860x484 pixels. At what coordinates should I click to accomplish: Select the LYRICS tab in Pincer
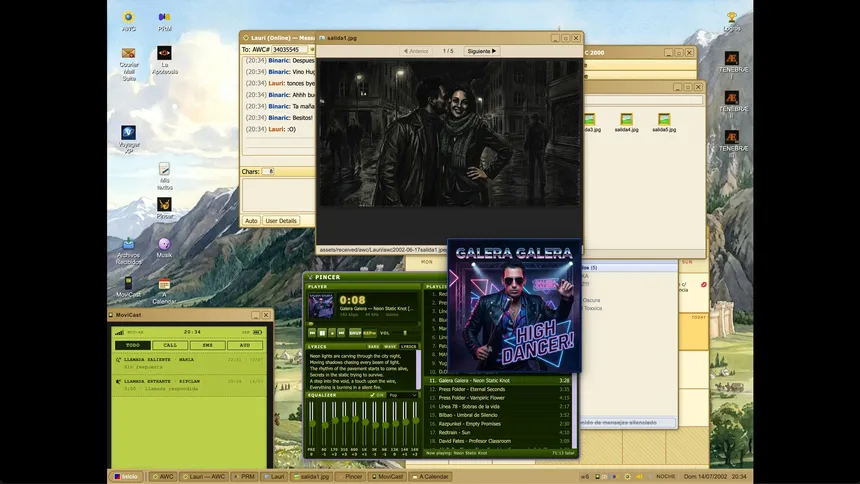[x=409, y=347]
